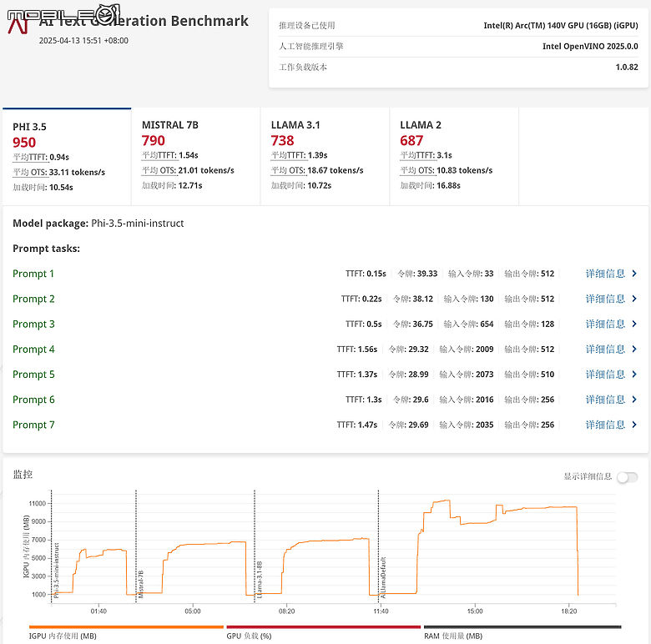The height and width of the screenshot is (644, 651).
Task: Click 详细信息 link in Prompt 7 row
Action: [605, 425]
